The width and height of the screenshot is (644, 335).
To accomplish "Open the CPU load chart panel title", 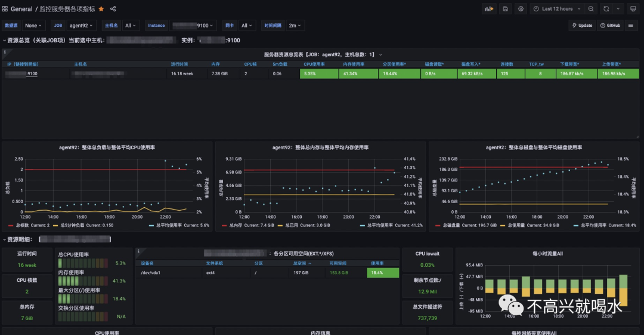I will click(107, 147).
